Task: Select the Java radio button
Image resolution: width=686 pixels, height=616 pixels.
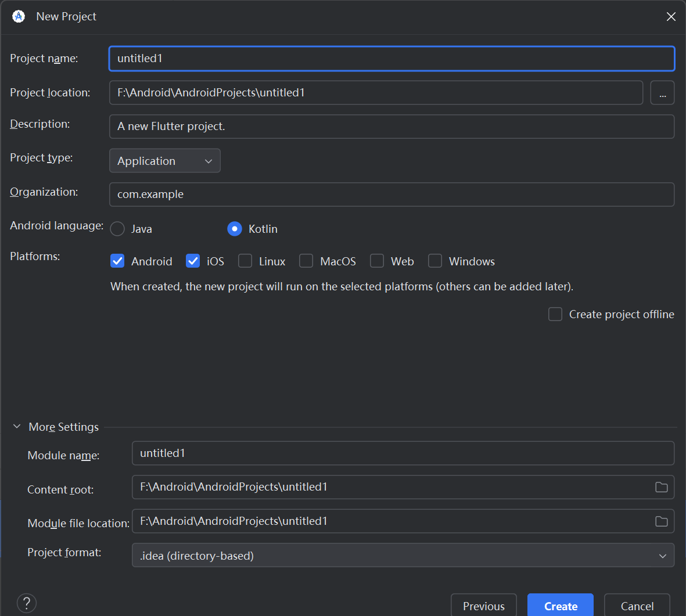Action: pyautogui.click(x=117, y=229)
